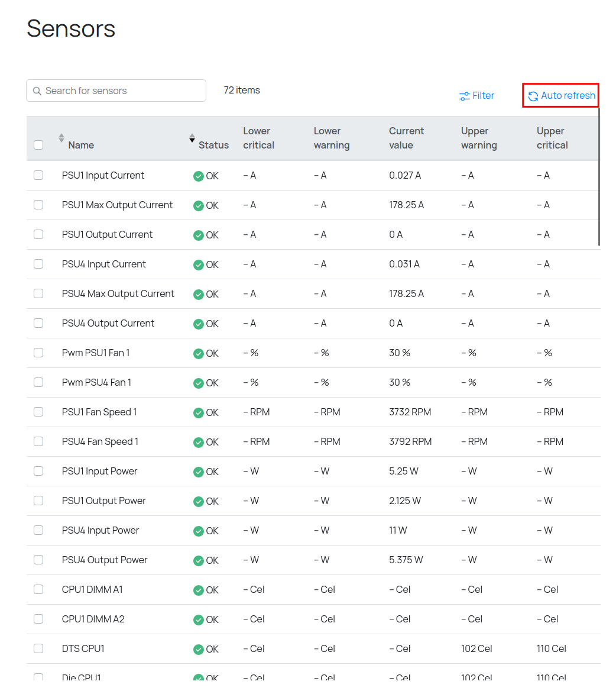Click green OK status icon for PSU1 Input Current
616x694 pixels.
(x=199, y=176)
